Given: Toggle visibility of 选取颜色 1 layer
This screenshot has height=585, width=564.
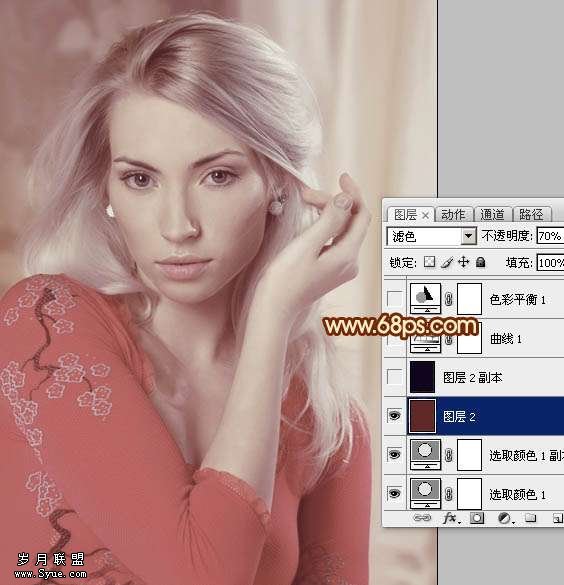Looking at the screenshot, I should pyautogui.click(x=394, y=494).
